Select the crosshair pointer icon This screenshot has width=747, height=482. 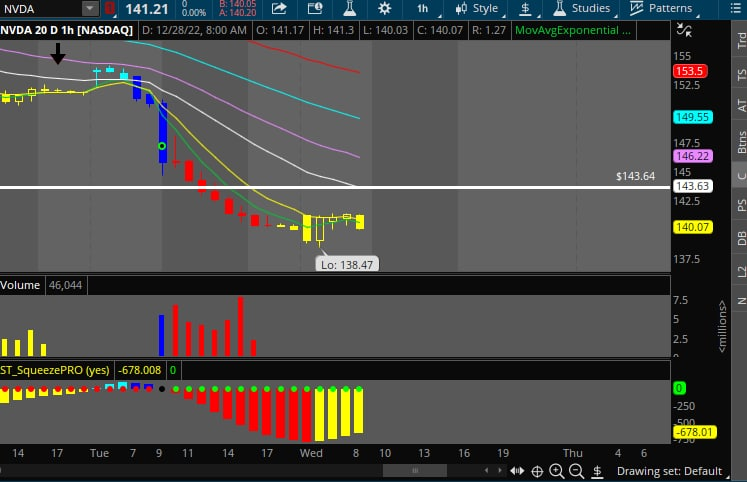[x=537, y=472]
